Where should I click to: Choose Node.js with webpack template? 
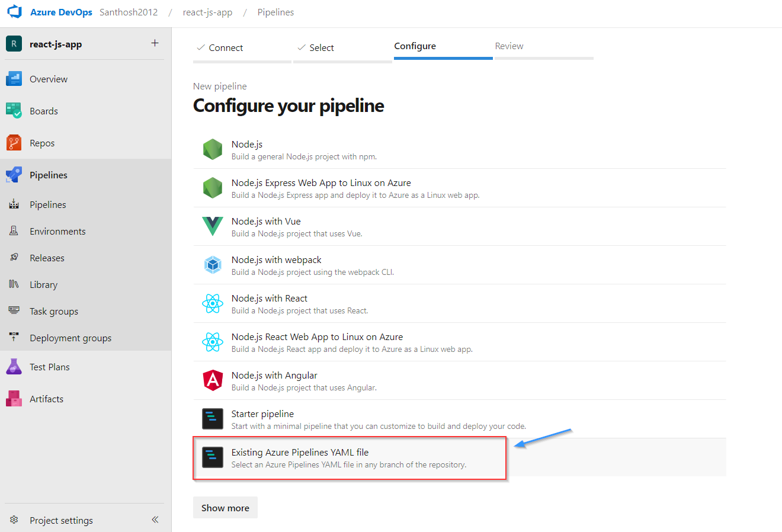click(x=277, y=259)
